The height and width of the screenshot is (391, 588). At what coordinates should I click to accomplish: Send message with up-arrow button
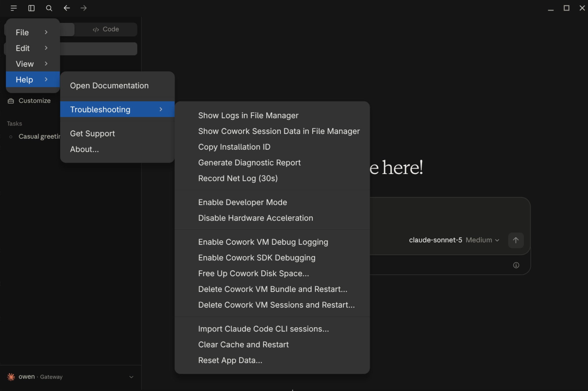coord(516,240)
